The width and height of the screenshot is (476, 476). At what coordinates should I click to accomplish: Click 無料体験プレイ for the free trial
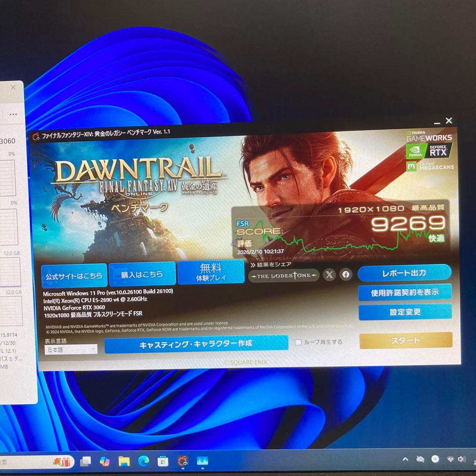coord(211,273)
